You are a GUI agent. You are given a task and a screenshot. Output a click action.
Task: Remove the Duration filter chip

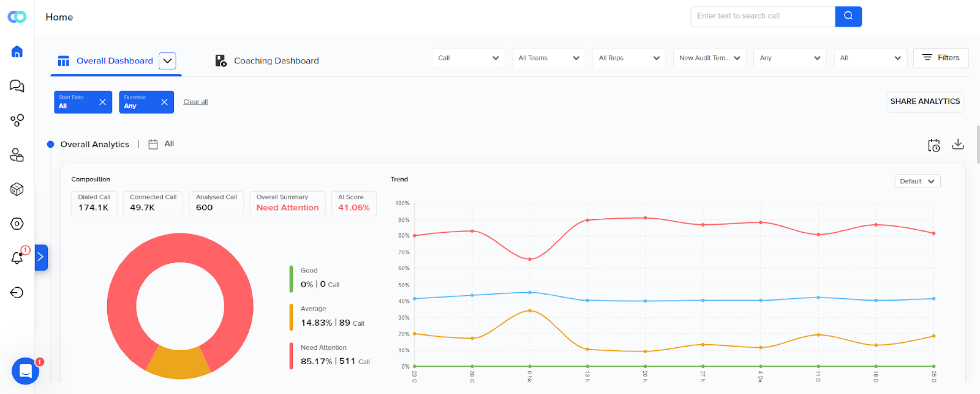[x=164, y=102]
